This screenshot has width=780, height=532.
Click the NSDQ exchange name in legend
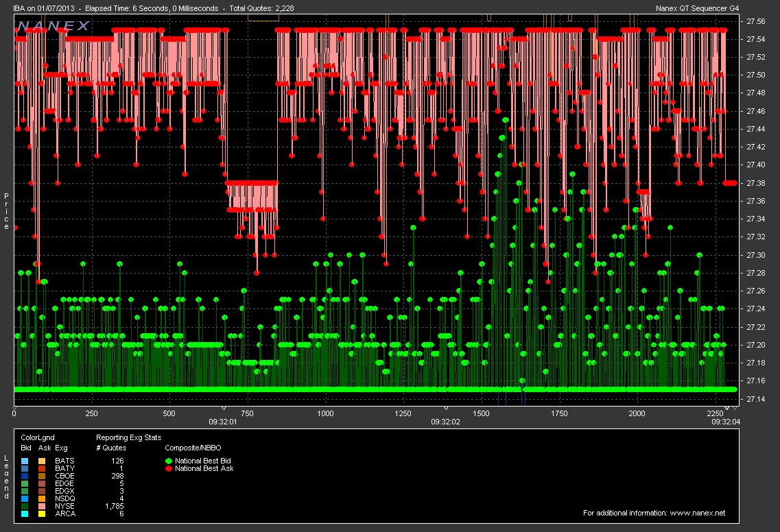pos(65,498)
